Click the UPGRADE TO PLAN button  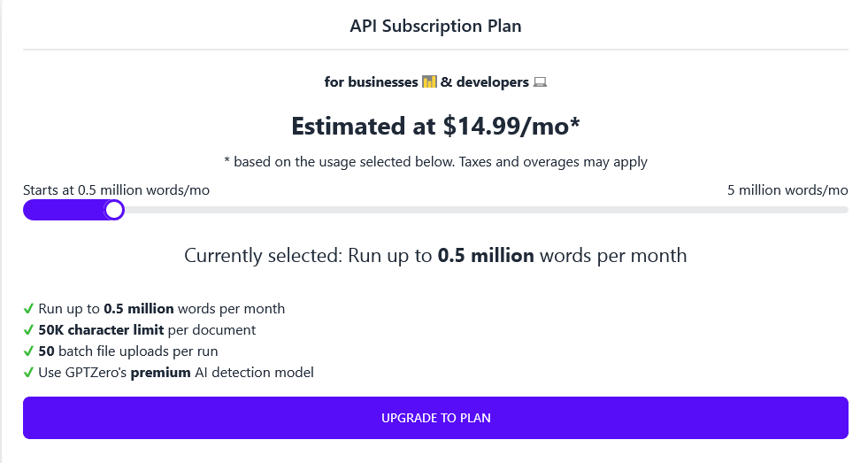click(x=435, y=418)
